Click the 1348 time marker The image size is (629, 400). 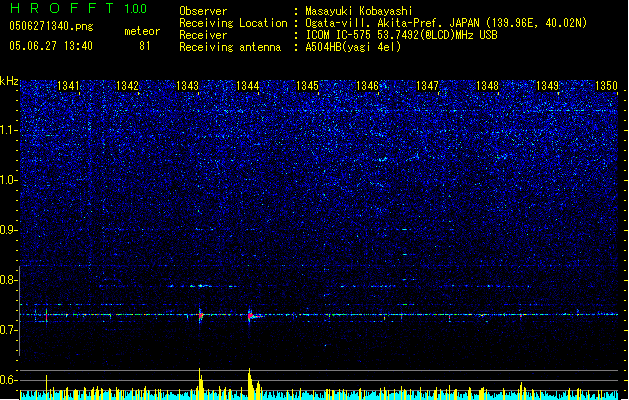(487, 86)
